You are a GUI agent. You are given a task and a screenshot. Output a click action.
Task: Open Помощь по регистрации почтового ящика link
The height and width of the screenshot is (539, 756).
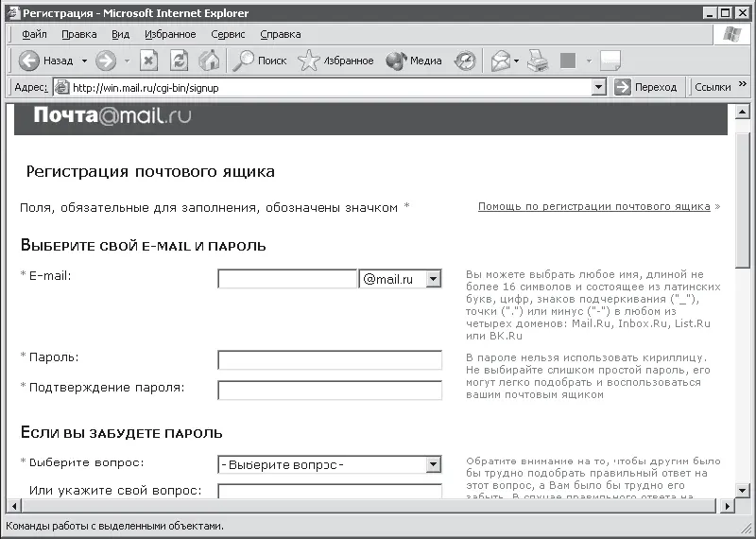594,206
